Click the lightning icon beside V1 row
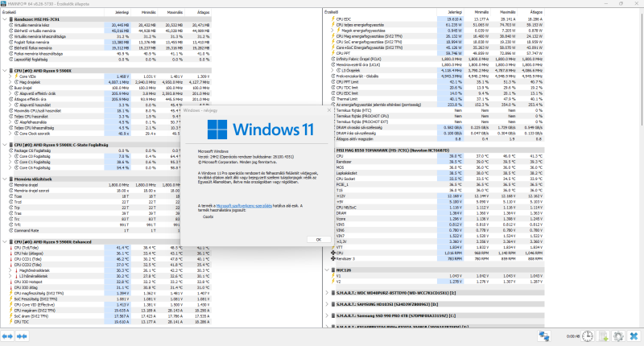This screenshot has width=644, height=346. 332,276
